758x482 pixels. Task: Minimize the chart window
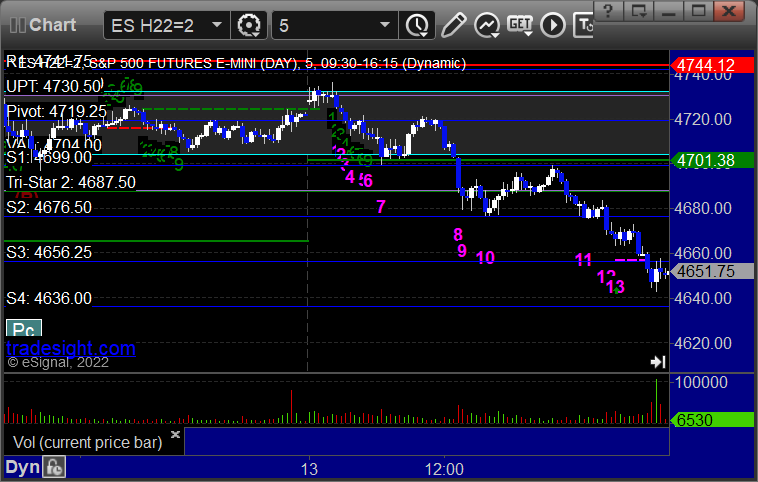pos(669,11)
